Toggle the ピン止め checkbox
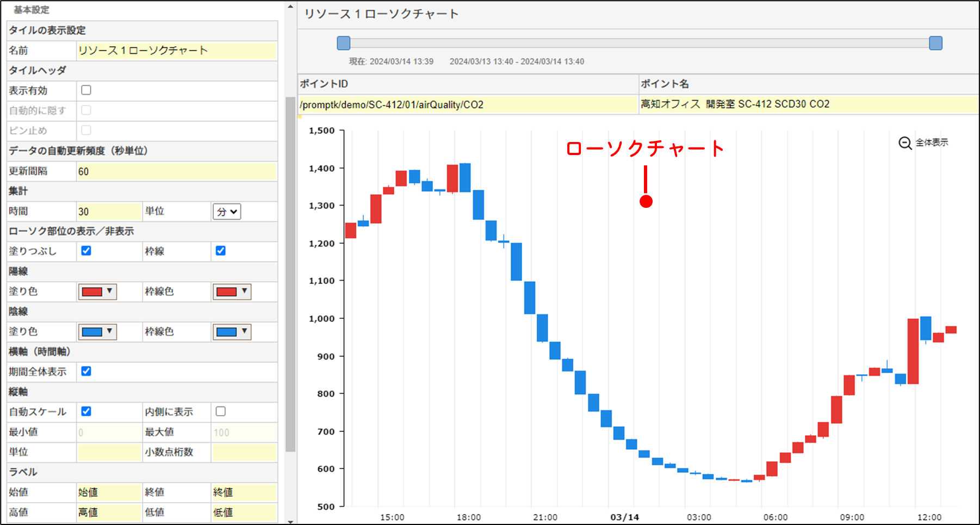This screenshot has height=525, width=980. click(x=86, y=131)
